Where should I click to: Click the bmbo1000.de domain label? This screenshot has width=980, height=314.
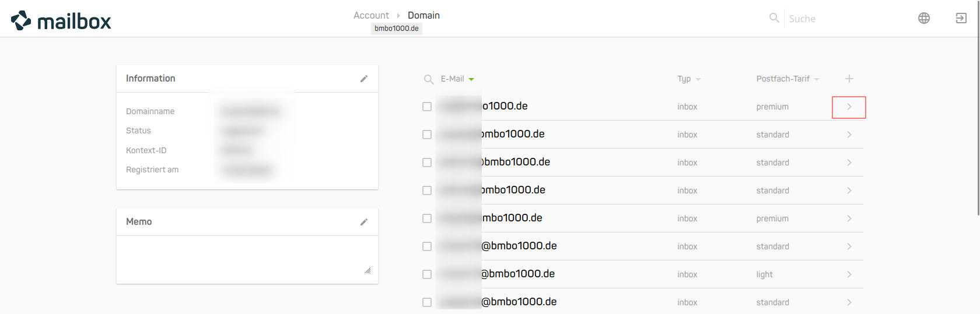[x=397, y=29]
